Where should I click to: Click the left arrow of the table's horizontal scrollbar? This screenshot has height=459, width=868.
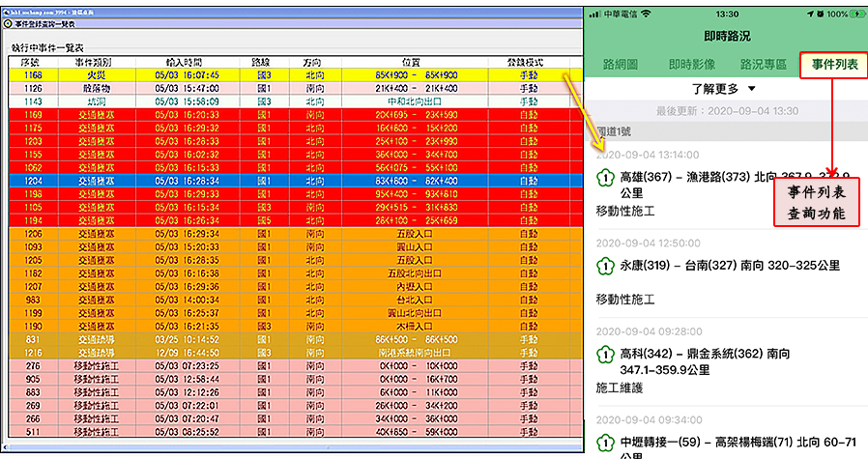[x=6, y=446]
